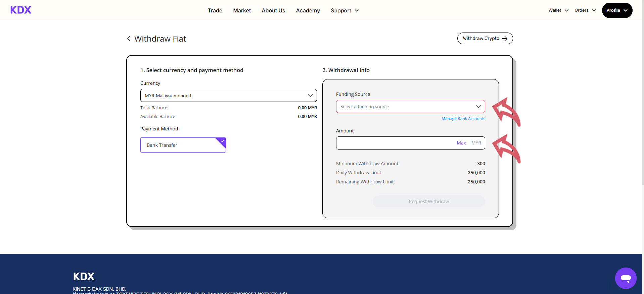Open the chat support bubble
Image resolution: width=644 pixels, height=294 pixels.
point(626,278)
